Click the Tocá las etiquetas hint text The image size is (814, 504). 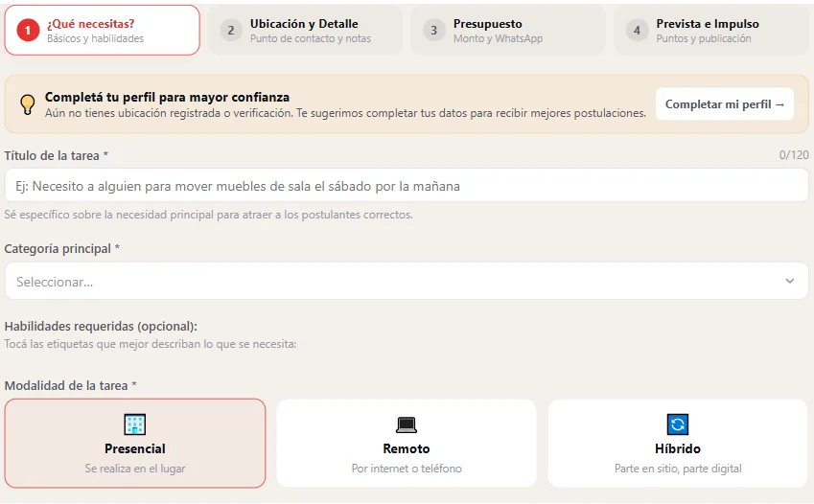point(151,344)
